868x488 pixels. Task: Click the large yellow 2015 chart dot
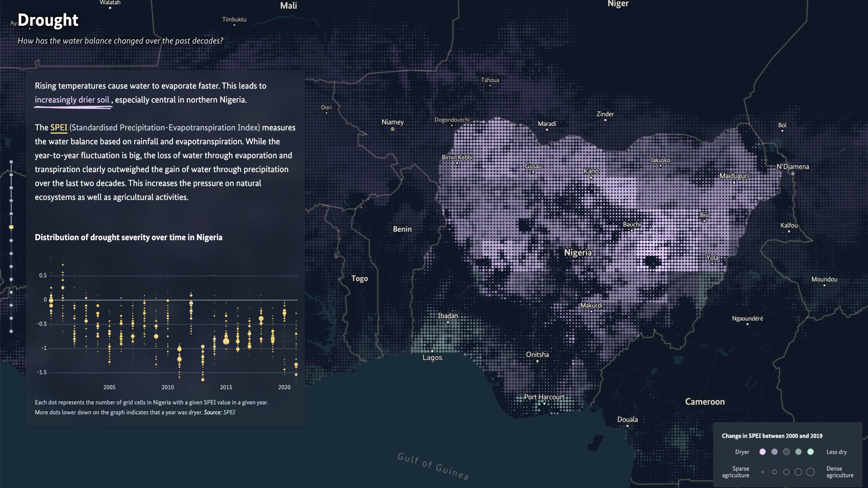pos(226,341)
